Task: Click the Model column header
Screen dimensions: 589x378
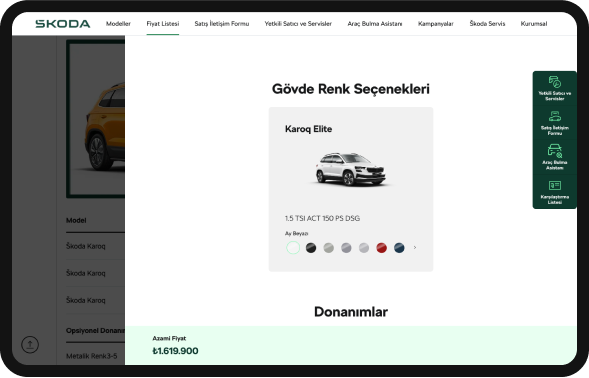Action: [76, 220]
